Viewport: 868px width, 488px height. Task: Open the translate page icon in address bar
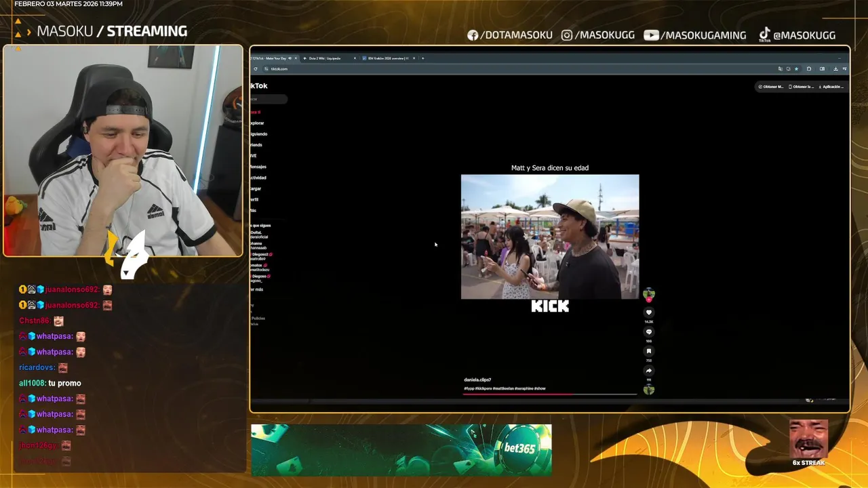click(781, 68)
